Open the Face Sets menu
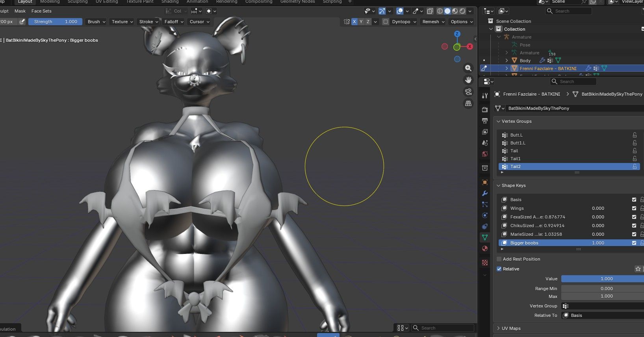This screenshot has height=337, width=644. (x=41, y=11)
